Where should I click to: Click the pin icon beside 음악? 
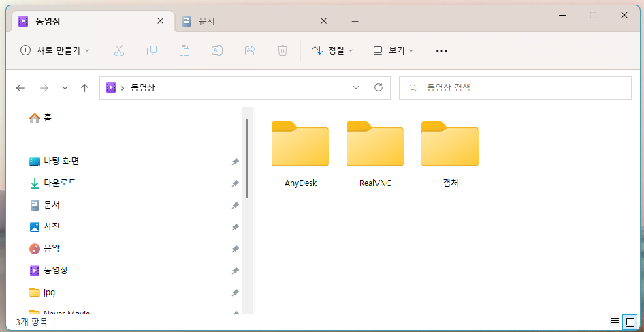coord(235,249)
